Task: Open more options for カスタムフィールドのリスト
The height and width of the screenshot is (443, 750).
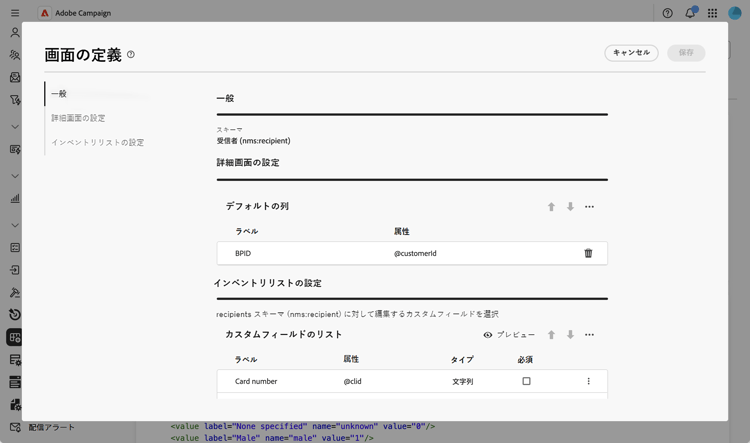Action: tap(589, 335)
